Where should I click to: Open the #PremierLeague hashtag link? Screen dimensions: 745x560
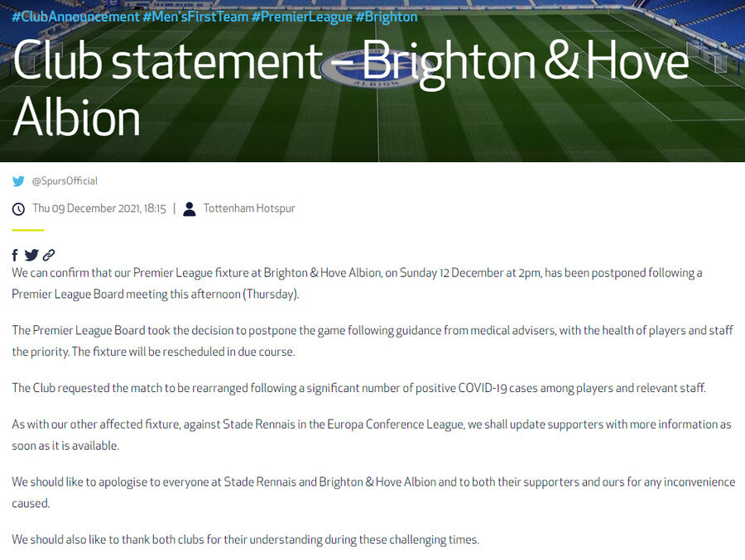[x=301, y=17]
